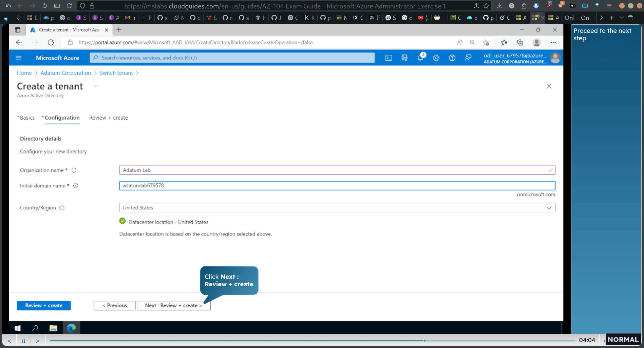Click blue Review + create button
Screen dimensions: 644x348
(44, 306)
